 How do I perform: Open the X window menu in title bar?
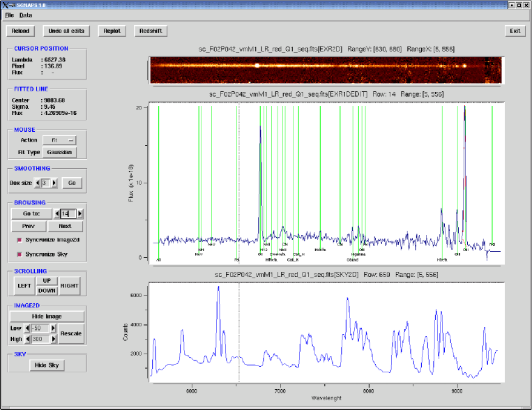[x=6, y=4]
